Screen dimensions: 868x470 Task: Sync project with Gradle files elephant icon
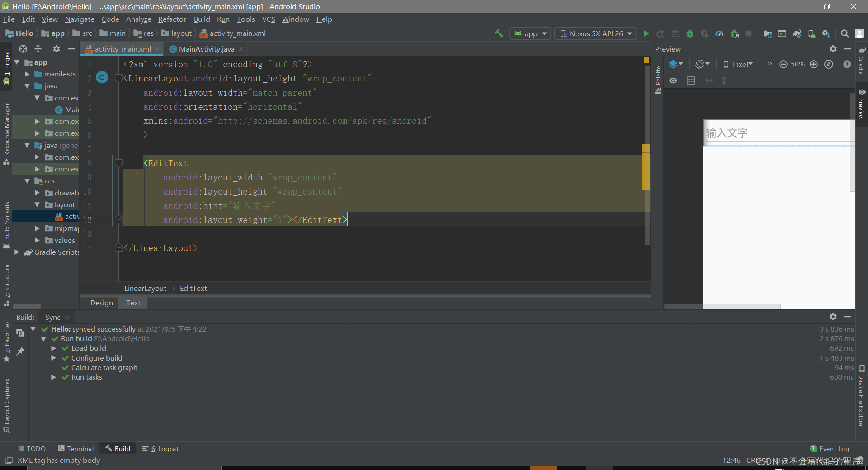pyautogui.click(x=797, y=33)
